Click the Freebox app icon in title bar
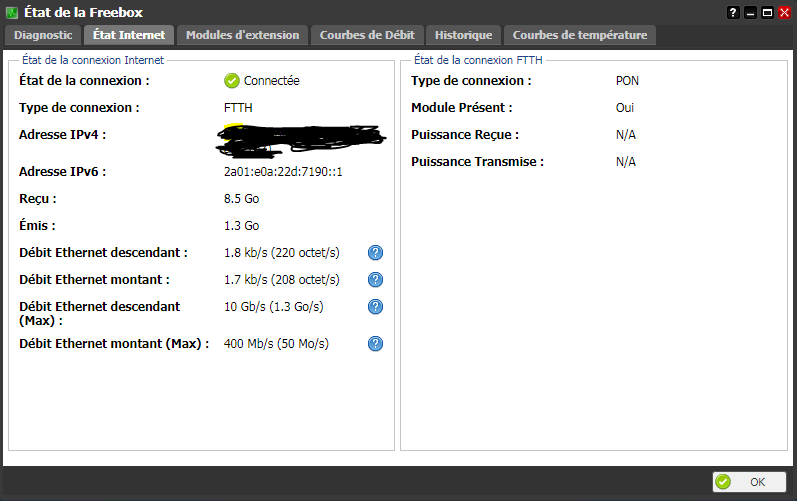The width and height of the screenshot is (797, 501). click(12, 13)
